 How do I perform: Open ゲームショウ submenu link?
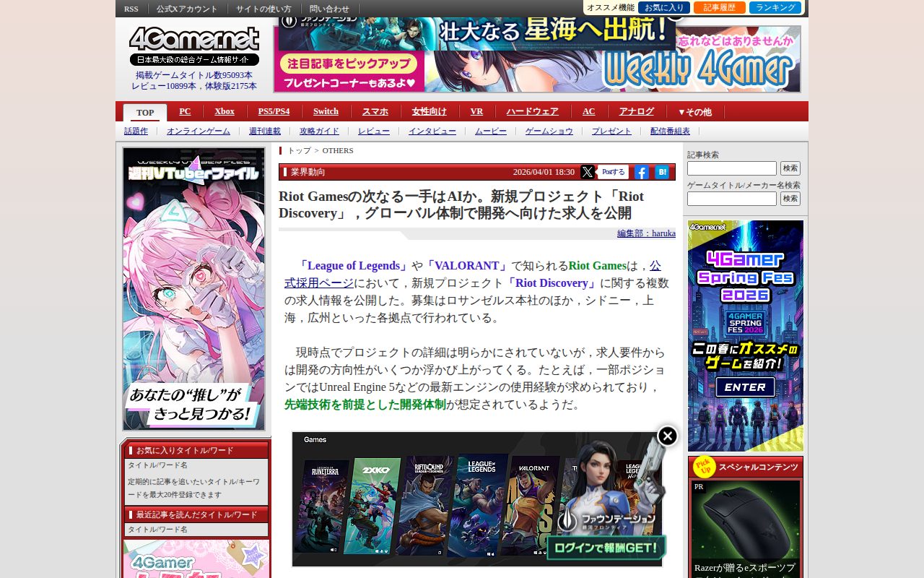(549, 131)
